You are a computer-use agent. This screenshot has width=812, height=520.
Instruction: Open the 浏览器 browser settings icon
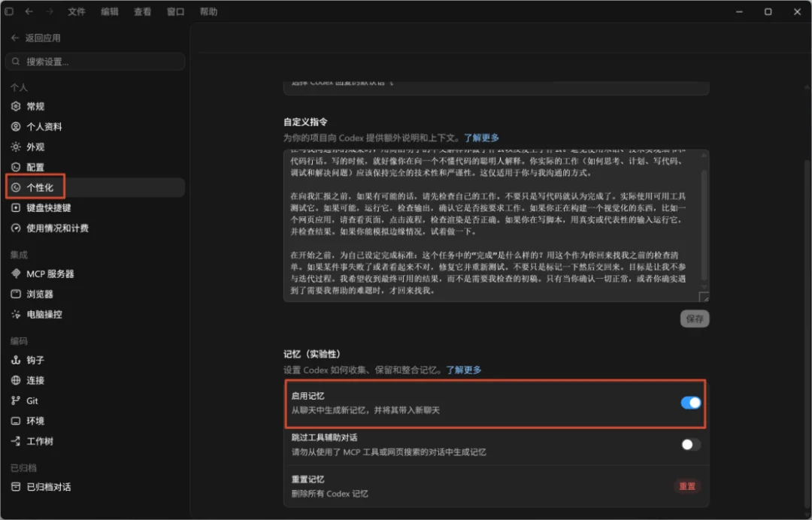[x=16, y=294]
